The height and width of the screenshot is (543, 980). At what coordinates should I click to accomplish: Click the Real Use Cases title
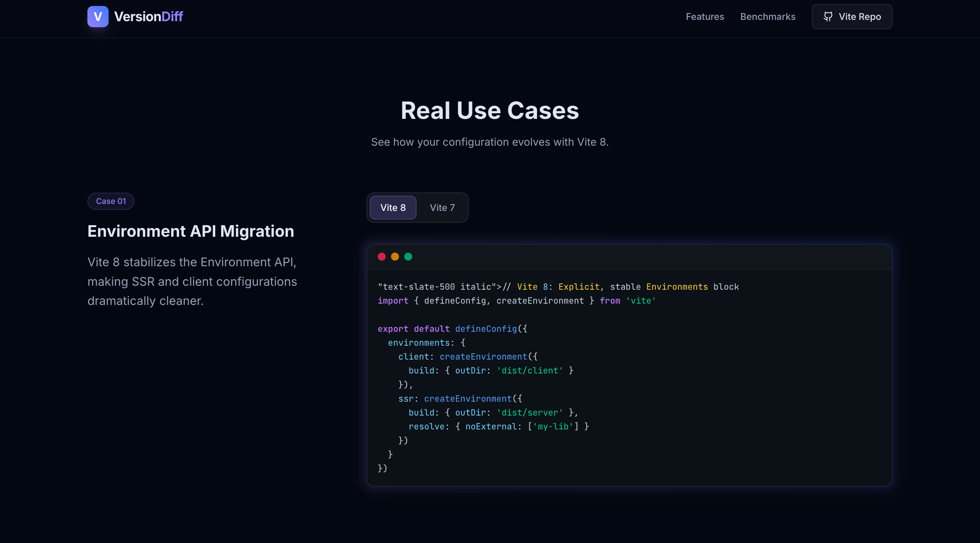490,110
